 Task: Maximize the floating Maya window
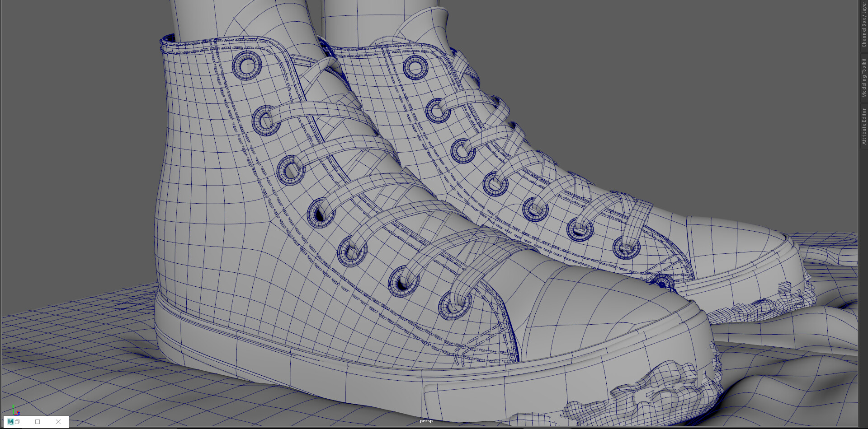pyautogui.click(x=38, y=422)
